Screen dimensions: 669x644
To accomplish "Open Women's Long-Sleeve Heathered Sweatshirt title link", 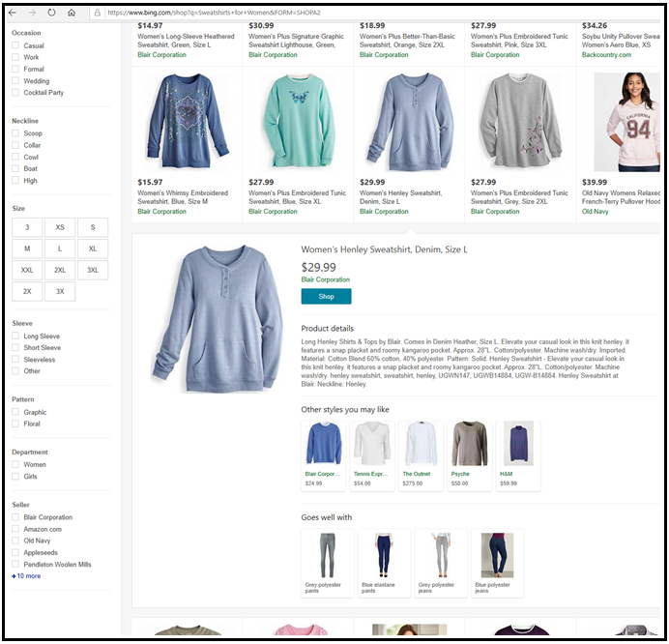I will pyautogui.click(x=186, y=41).
